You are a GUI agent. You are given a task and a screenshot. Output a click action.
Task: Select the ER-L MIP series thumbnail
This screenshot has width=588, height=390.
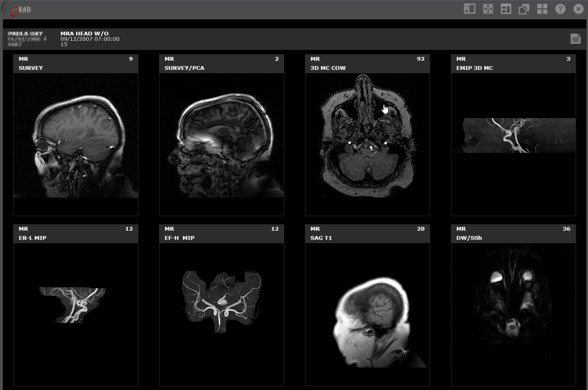point(76,305)
